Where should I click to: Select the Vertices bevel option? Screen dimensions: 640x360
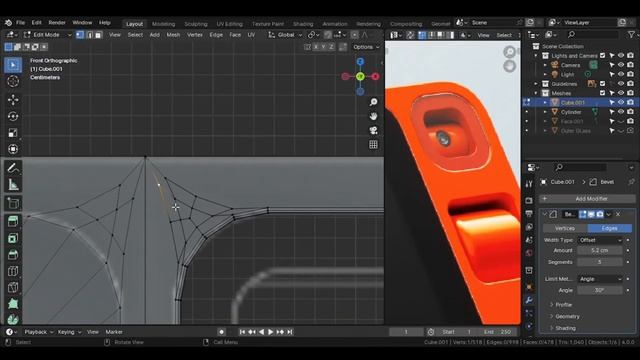(565, 228)
